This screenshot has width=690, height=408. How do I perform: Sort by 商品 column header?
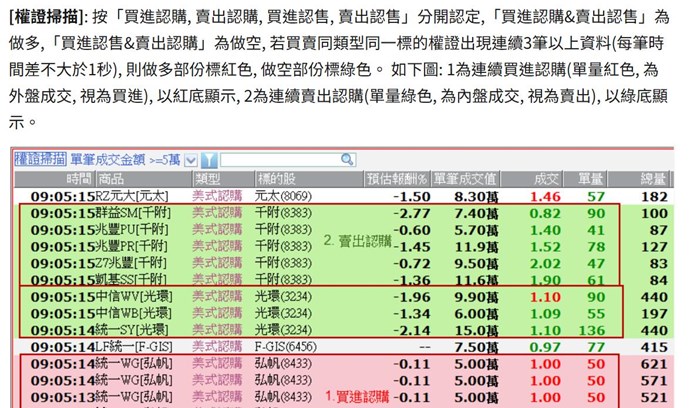pos(144,179)
